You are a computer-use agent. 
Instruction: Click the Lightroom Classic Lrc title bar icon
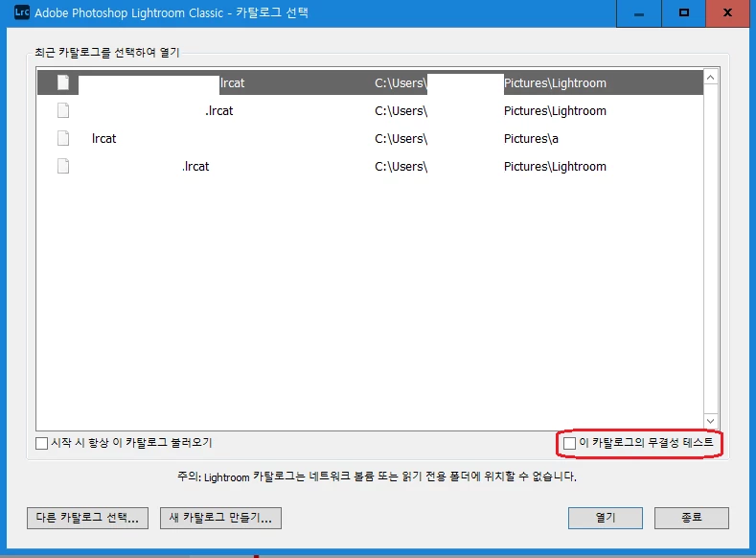click(x=22, y=12)
